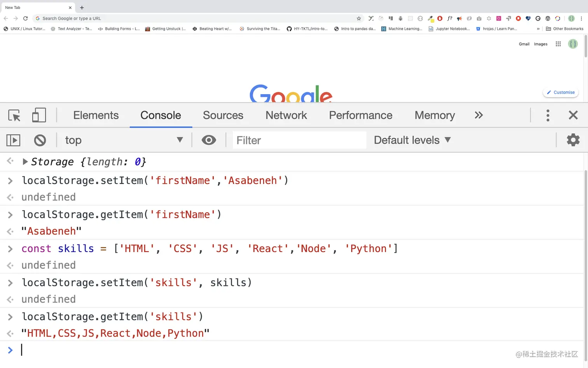Screen dimensions: 588x368
Task: Select the inspect element cursor tool
Action: [14, 115]
